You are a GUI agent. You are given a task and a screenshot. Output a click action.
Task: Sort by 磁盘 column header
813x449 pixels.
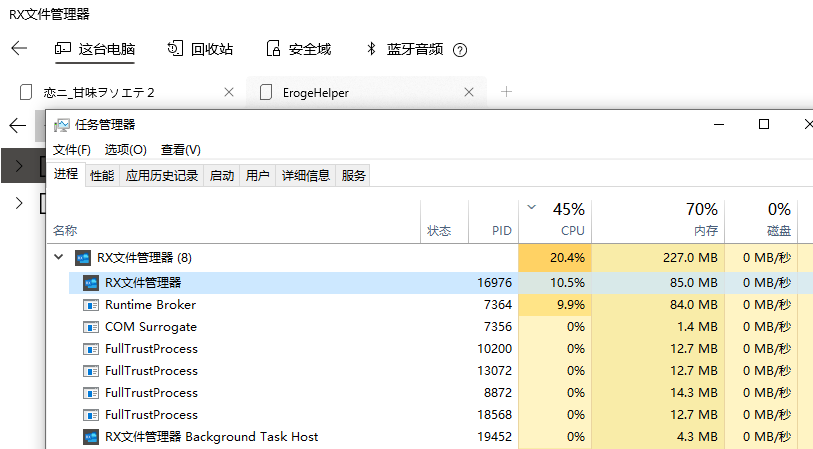pyautogui.click(x=761, y=222)
